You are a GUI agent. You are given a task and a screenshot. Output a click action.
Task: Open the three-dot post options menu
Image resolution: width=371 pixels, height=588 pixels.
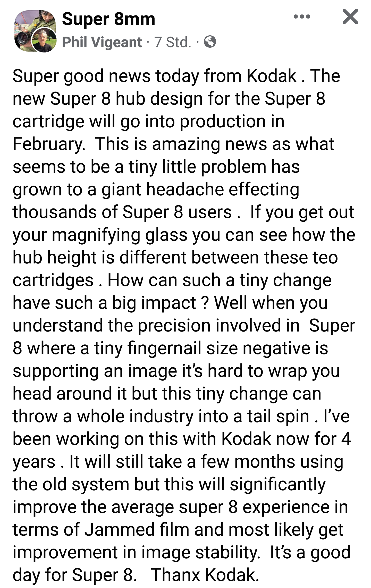point(302,17)
